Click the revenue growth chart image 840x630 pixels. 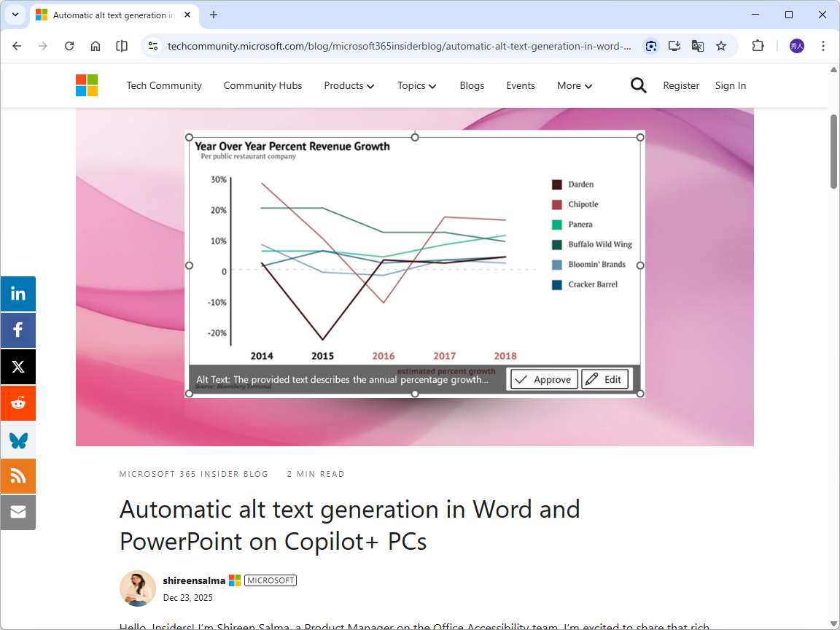tap(415, 263)
